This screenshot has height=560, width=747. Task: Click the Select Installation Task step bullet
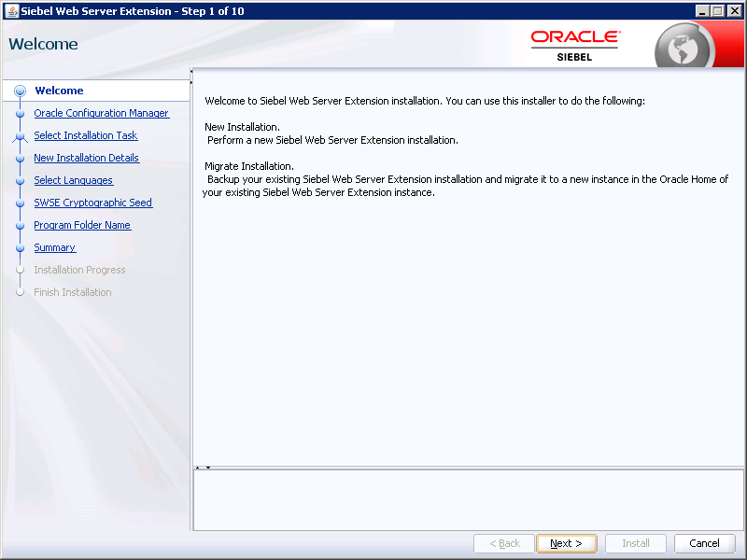point(20,136)
